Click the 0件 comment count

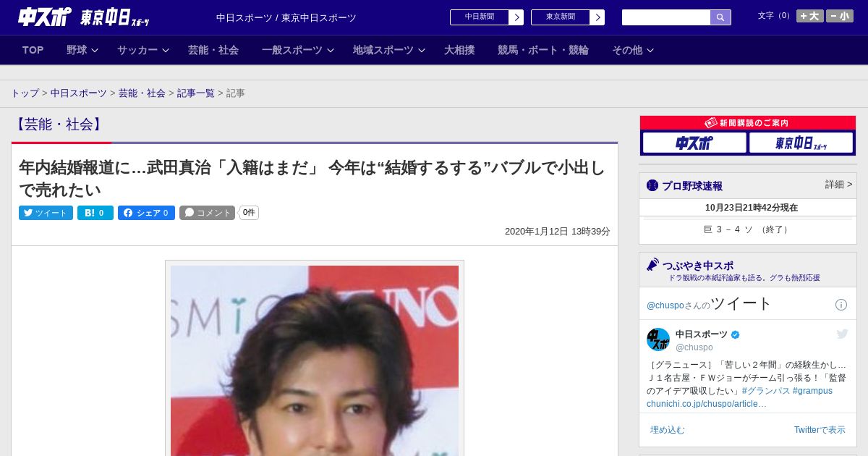[x=249, y=213]
